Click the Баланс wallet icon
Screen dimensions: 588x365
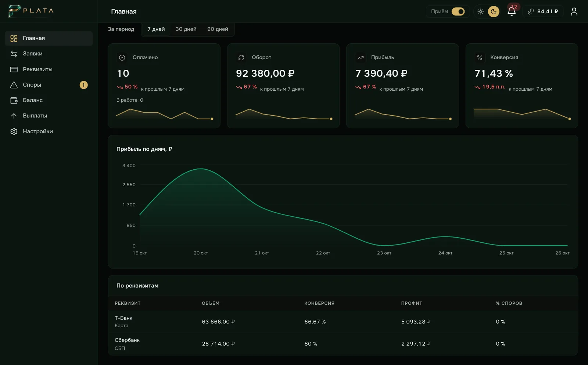coord(14,100)
